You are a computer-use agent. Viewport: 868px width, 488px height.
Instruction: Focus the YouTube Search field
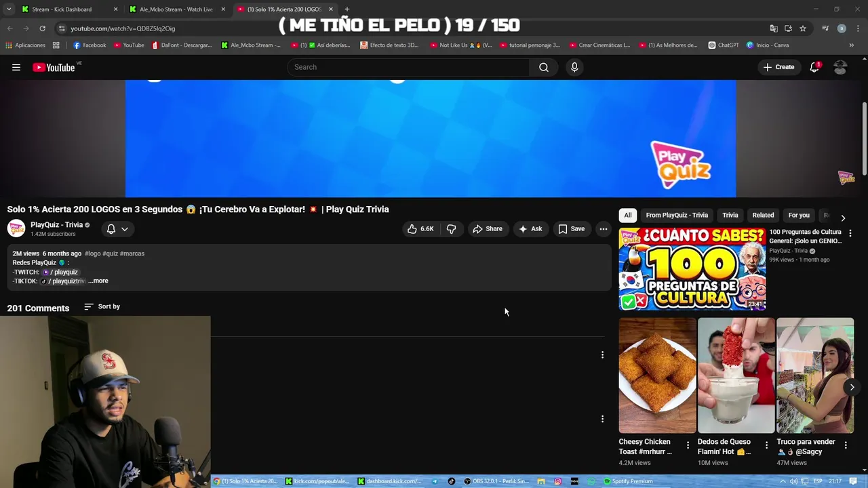(x=408, y=67)
